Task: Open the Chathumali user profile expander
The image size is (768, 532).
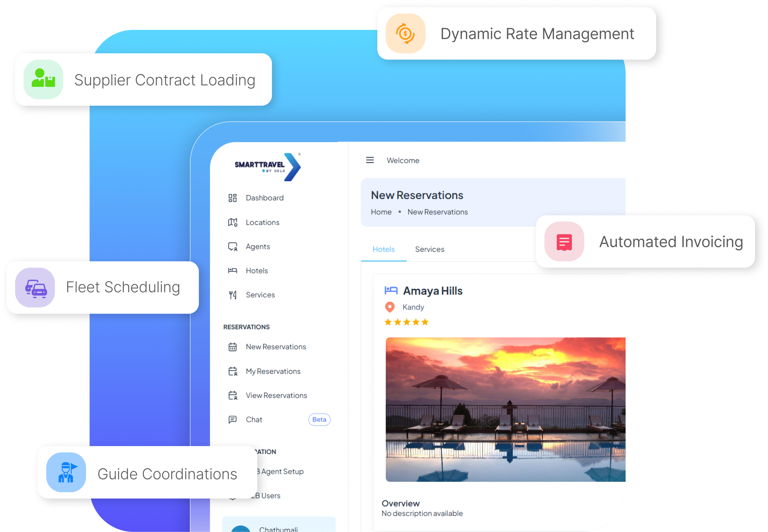Action: pos(279,527)
